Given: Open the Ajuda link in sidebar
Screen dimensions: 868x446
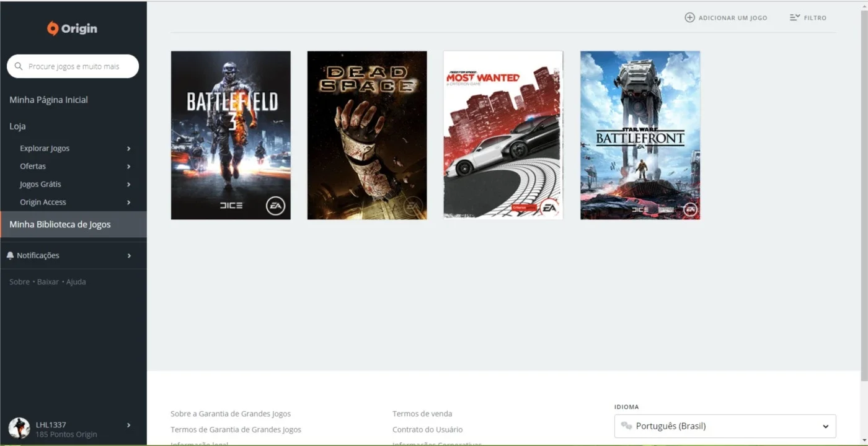Looking at the screenshot, I should click(76, 282).
